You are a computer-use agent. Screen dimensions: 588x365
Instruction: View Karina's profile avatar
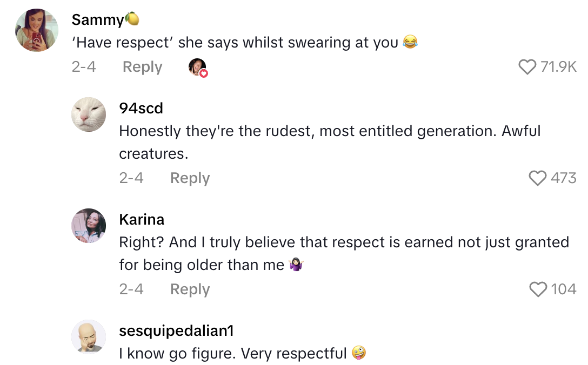tap(89, 226)
